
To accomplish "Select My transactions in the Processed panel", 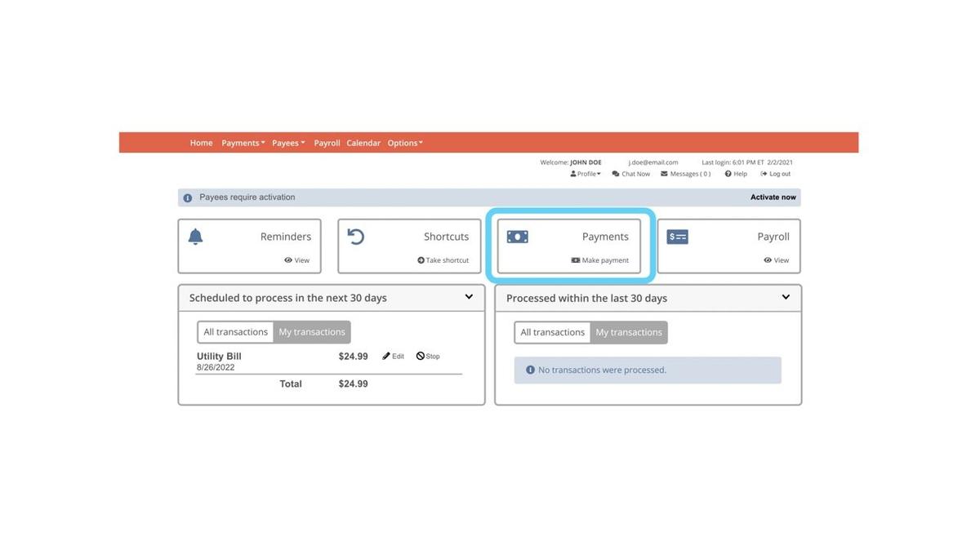I will (629, 332).
